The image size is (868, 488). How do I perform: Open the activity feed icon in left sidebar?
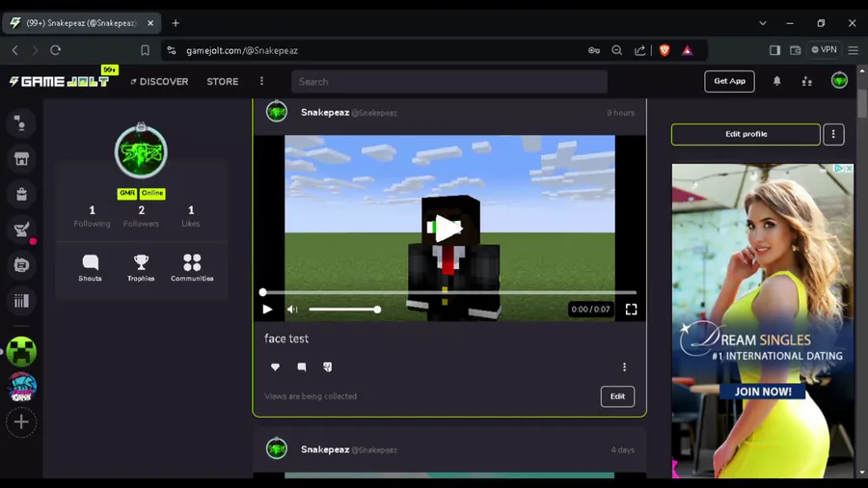pos(21,124)
